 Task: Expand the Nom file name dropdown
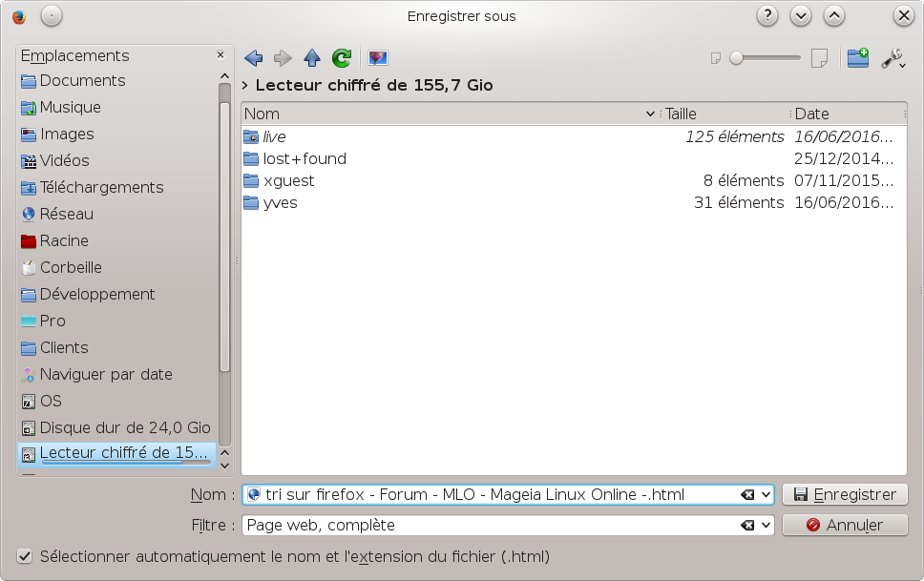(x=766, y=495)
